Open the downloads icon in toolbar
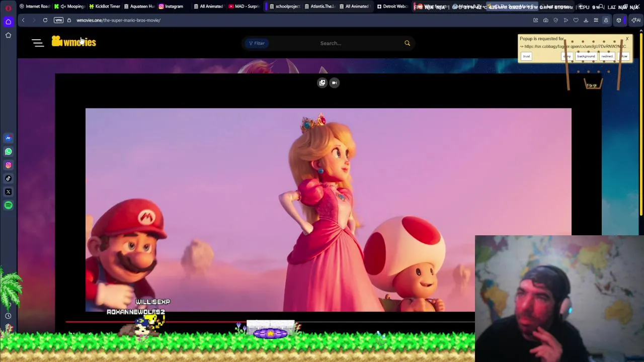This screenshot has height=362, width=644. point(586,20)
